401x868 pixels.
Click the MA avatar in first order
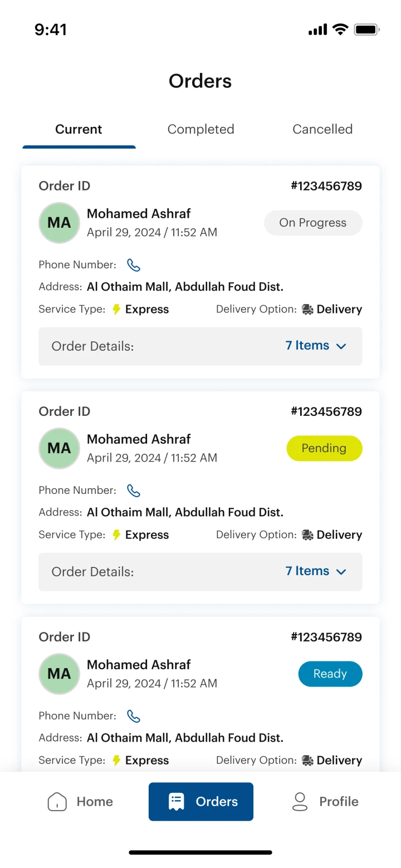click(59, 223)
